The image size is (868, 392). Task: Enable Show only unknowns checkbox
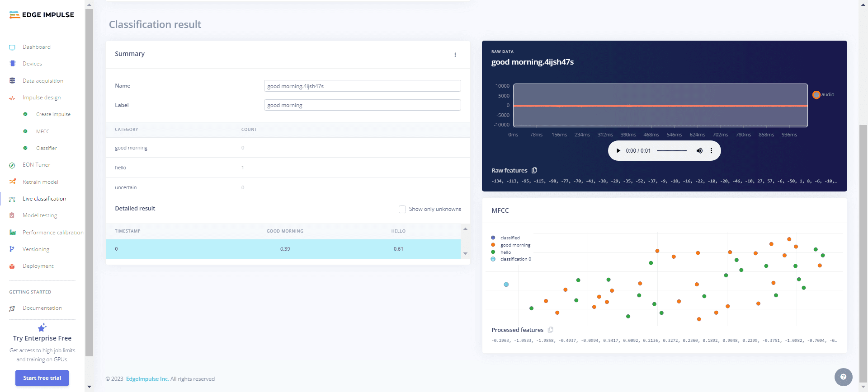tap(402, 209)
